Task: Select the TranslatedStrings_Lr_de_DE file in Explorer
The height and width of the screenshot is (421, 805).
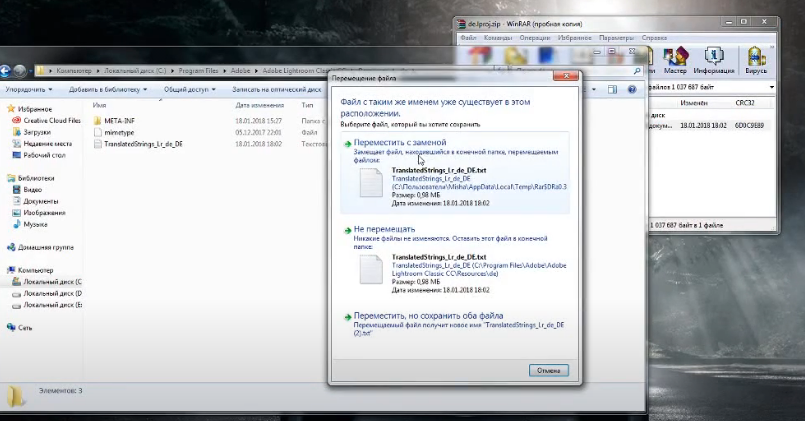Action: click(143, 143)
